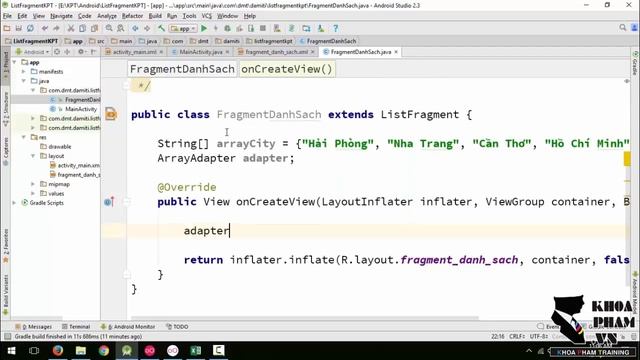
Task: Collapse the app module tree node
Action: 15,62
